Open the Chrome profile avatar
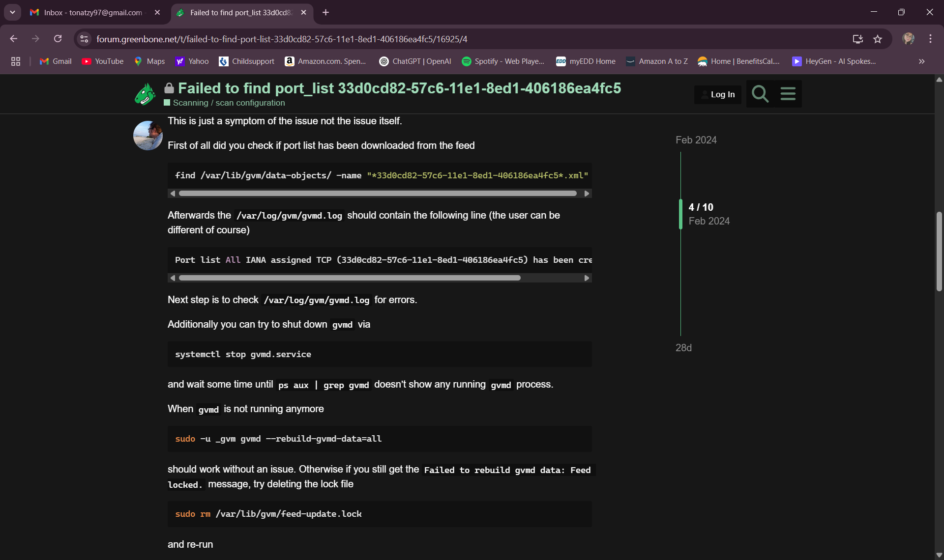The width and height of the screenshot is (944, 560). pos(908,39)
